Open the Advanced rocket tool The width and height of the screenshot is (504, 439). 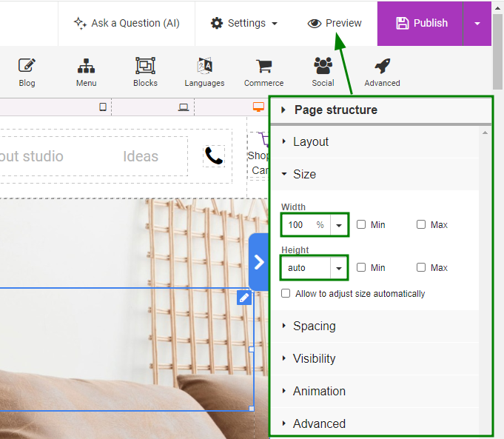pos(382,73)
